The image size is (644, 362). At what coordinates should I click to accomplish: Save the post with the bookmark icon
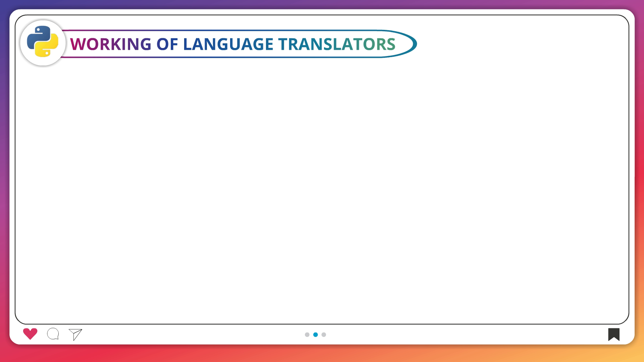(613, 334)
